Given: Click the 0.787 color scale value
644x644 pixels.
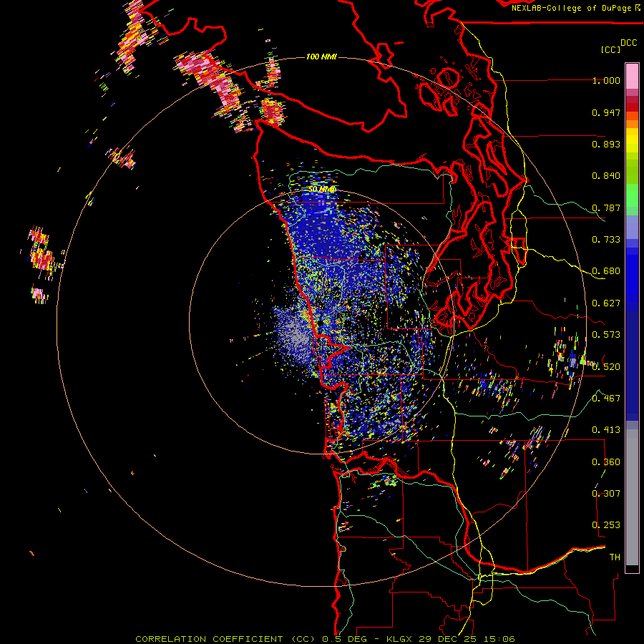Looking at the screenshot, I should 606,208.
